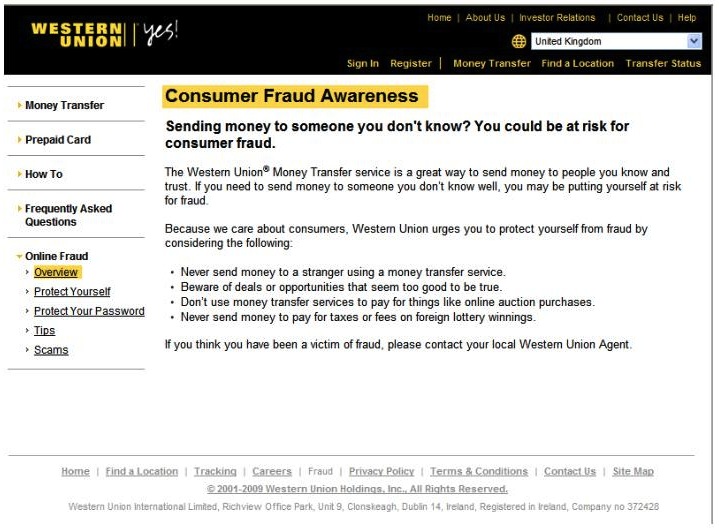The image size is (719, 532).
Task: Click Privacy Policy in the footer
Action: 381,471
